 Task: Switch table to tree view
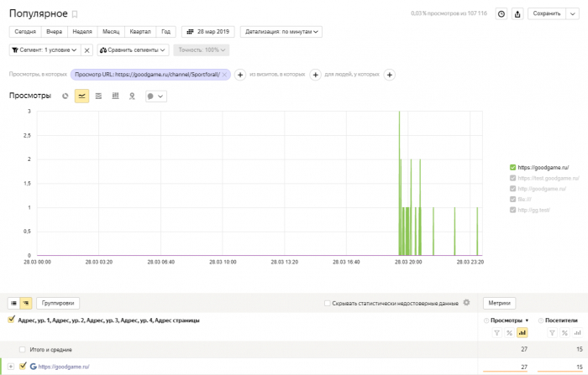pyautogui.click(x=26, y=303)
